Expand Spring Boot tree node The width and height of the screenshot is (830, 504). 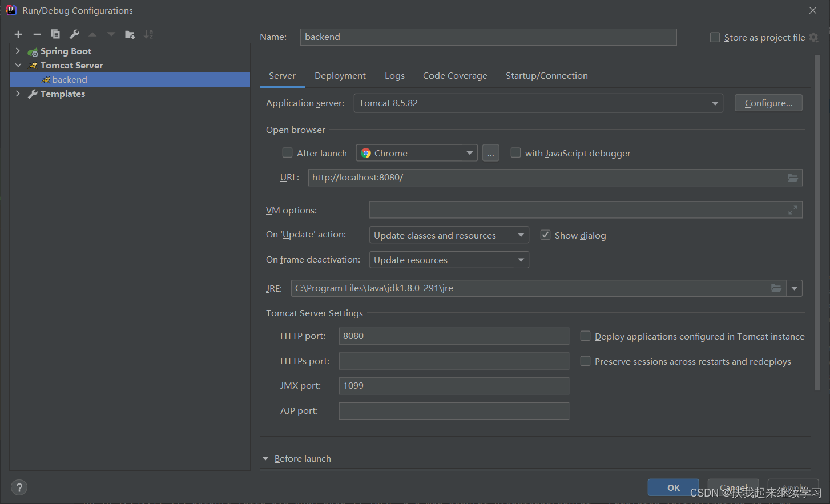click(x=18, y=51)
